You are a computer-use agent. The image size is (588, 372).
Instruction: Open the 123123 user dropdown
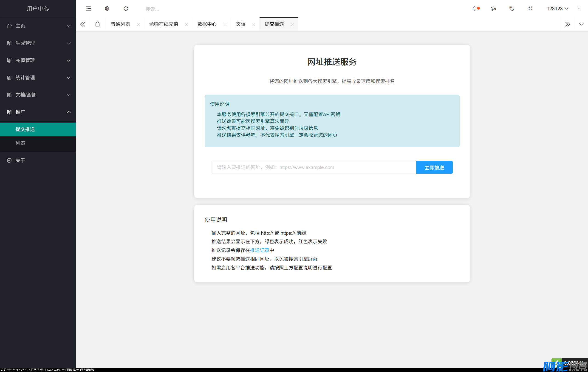[557, 9]
